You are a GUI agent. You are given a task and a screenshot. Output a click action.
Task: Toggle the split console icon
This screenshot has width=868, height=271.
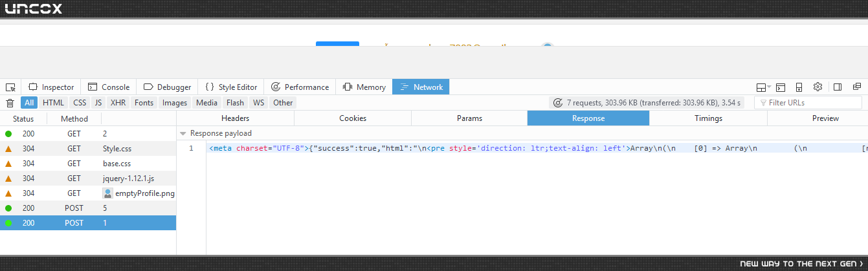point(781,87)
